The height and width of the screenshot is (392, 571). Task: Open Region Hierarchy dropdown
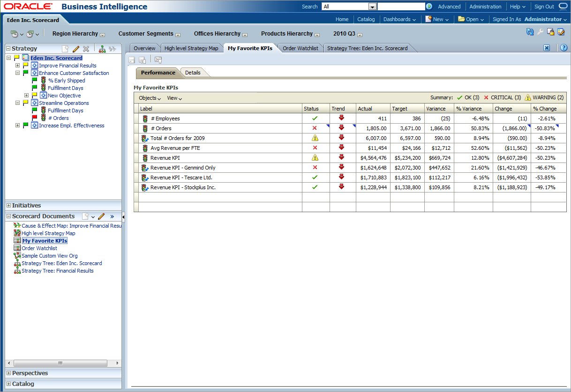pos(102,35)
